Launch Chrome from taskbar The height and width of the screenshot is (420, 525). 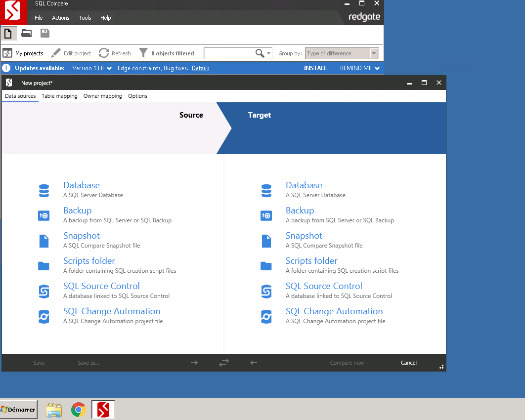(x=78, y=410)
